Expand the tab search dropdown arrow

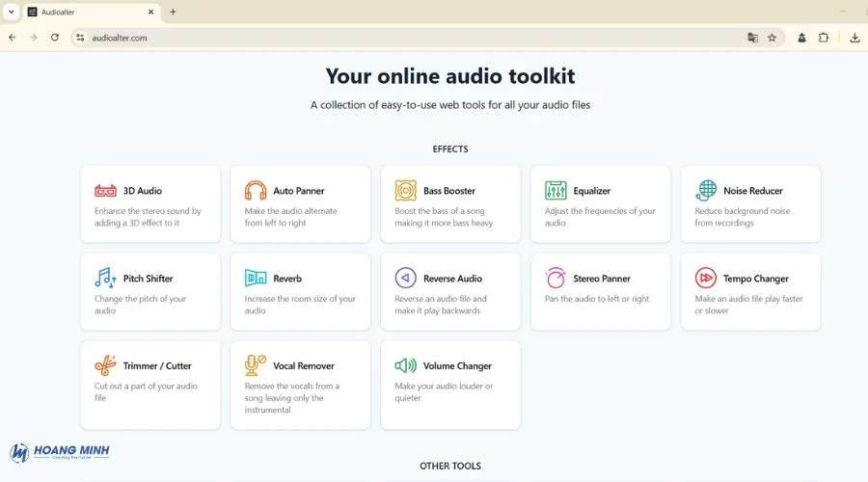click(x=11, y=12)
